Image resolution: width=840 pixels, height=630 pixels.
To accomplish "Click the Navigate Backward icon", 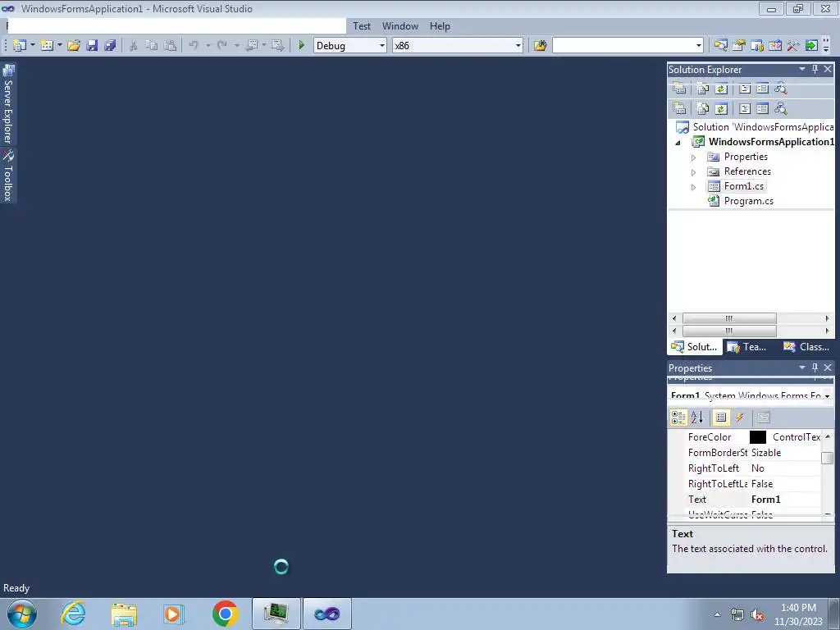I will [x=252, y=46].
